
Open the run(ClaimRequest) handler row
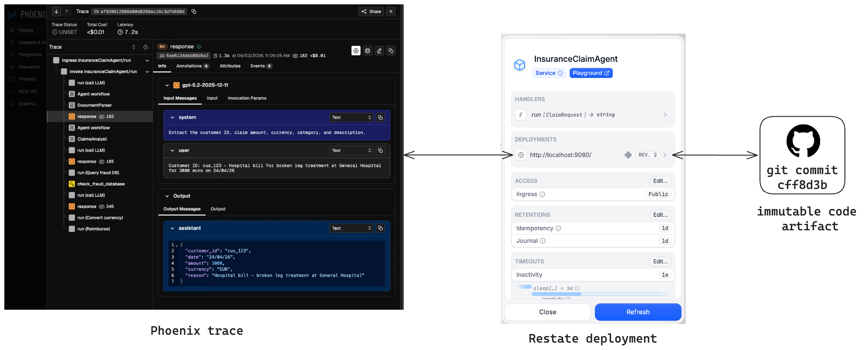tap(593, 115)
